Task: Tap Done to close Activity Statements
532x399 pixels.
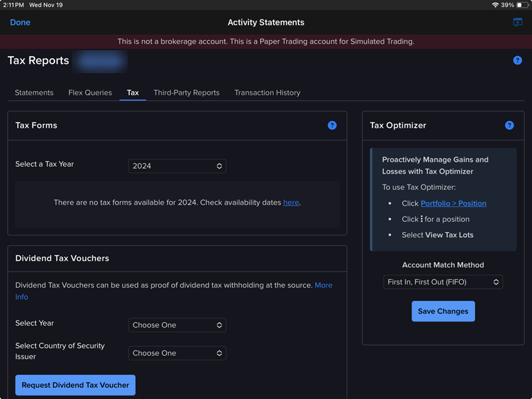Action: pos(20,22)
